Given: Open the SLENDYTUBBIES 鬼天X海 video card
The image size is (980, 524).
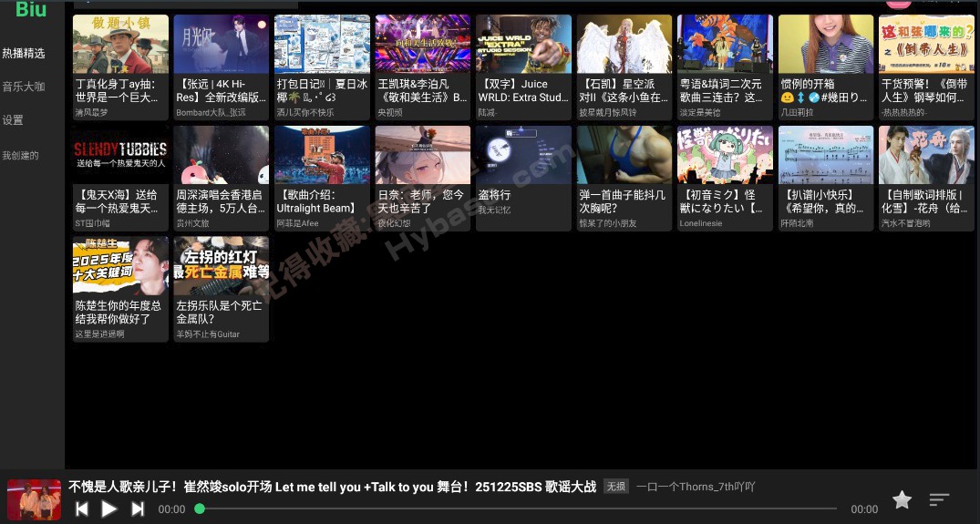Looking at the screenshot, I should coord(120,179).
